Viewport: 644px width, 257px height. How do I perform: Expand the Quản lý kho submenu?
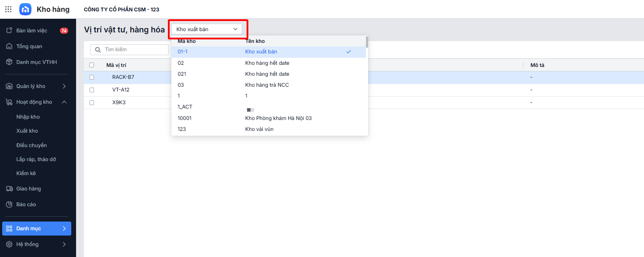pyautogui.click(x=64, y=86)
